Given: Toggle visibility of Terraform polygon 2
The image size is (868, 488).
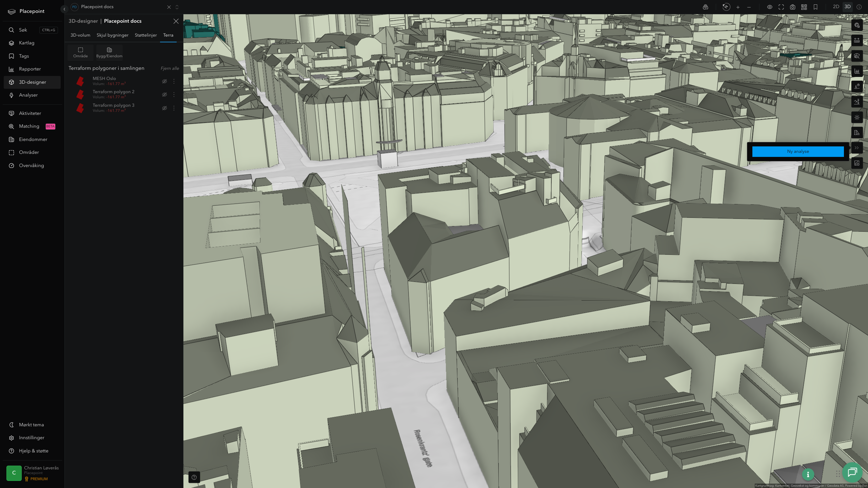Looking at the screenshot, I should tap(164, 95).
